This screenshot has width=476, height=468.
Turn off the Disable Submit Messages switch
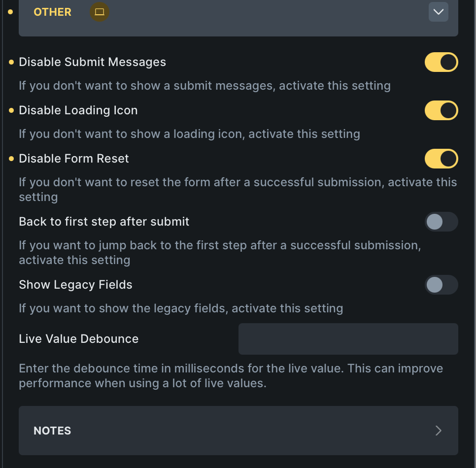(x=441, y=62)
